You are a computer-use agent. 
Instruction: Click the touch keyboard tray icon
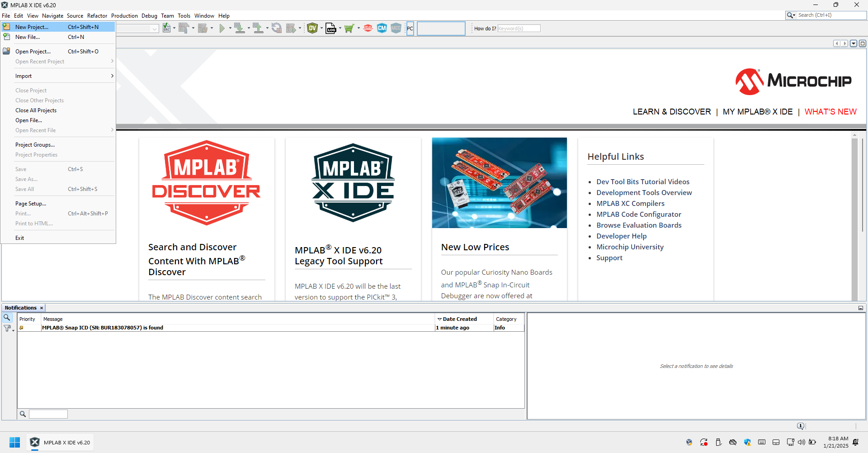point(762,442)
